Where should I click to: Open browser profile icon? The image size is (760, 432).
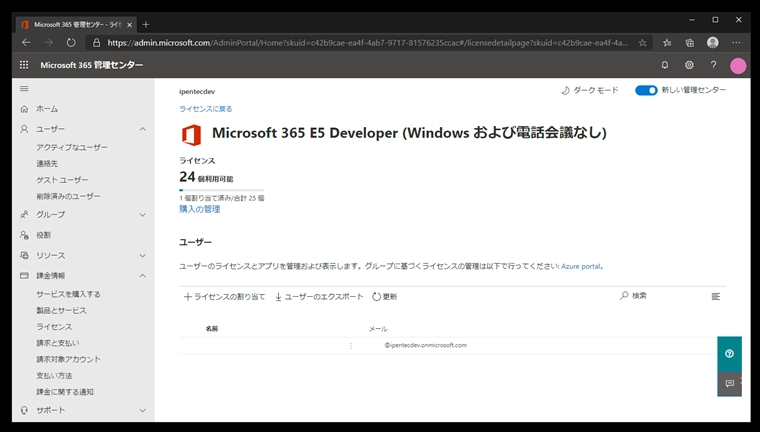pyautogui.click(x=712, y=43)
